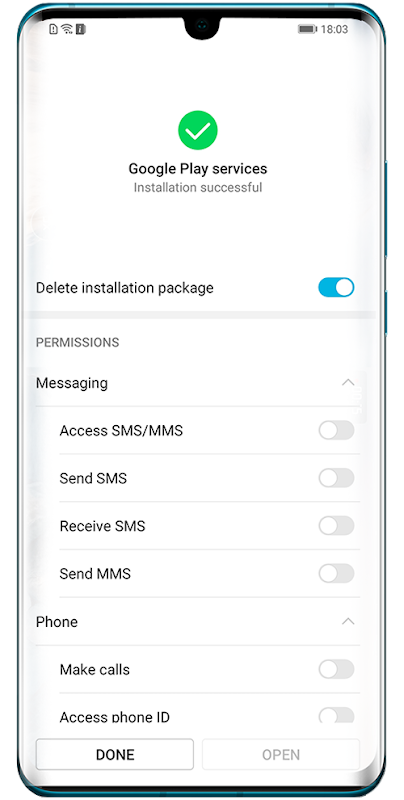
Task: Tap the Google Play services title
Action: [x=197, y=168]
